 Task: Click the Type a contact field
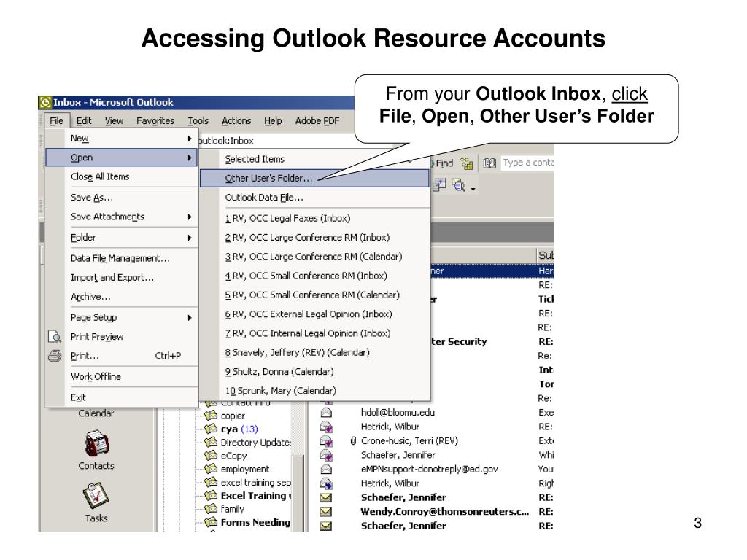[528, 163]
